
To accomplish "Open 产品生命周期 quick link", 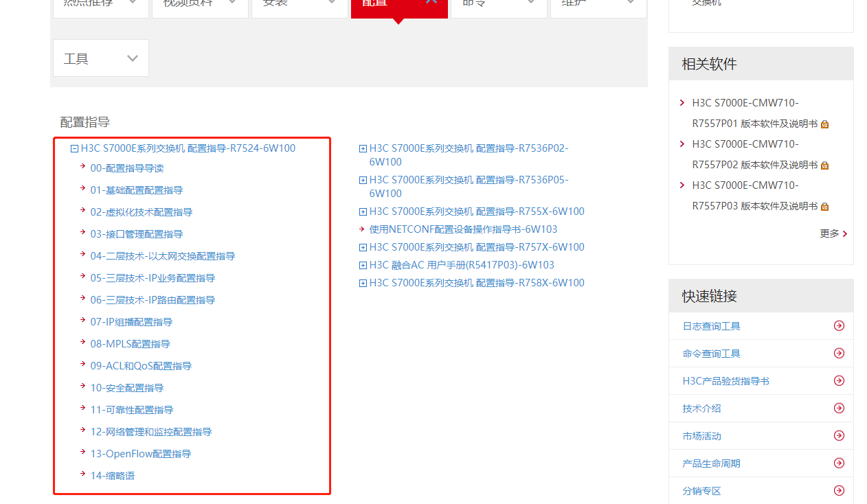I will point(711,463).
